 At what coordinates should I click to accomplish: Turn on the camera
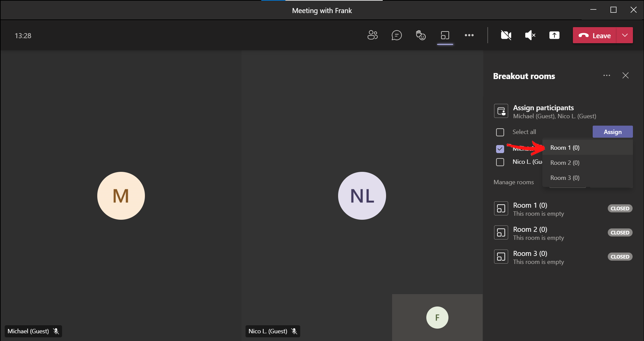[x=506, y=35]
